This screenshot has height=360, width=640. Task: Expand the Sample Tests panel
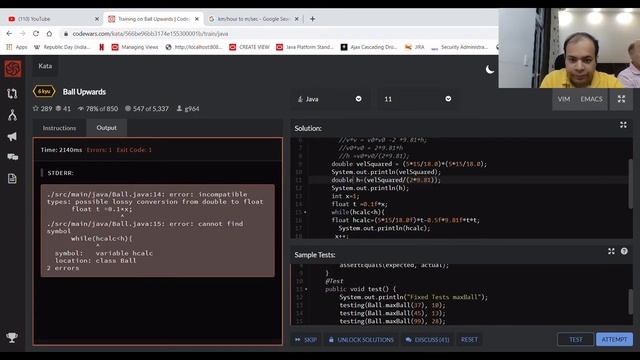611,251
